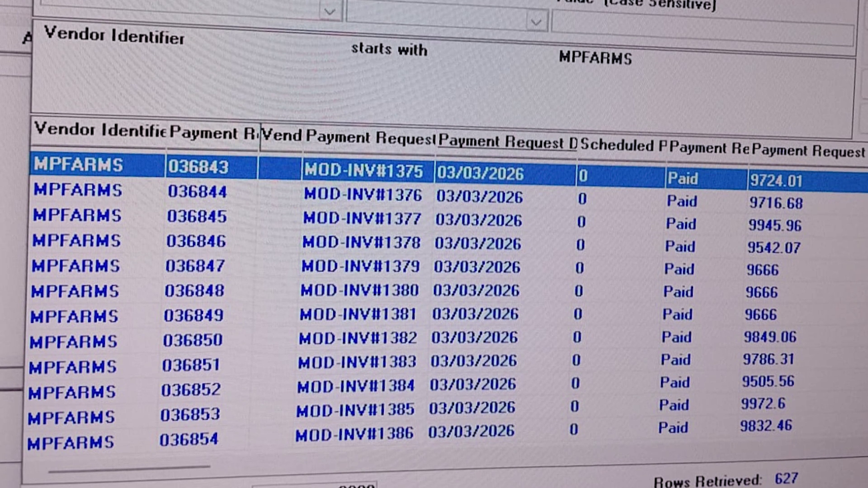
Task: Click amount 9972.6
Action: click(x=764, y=404)
